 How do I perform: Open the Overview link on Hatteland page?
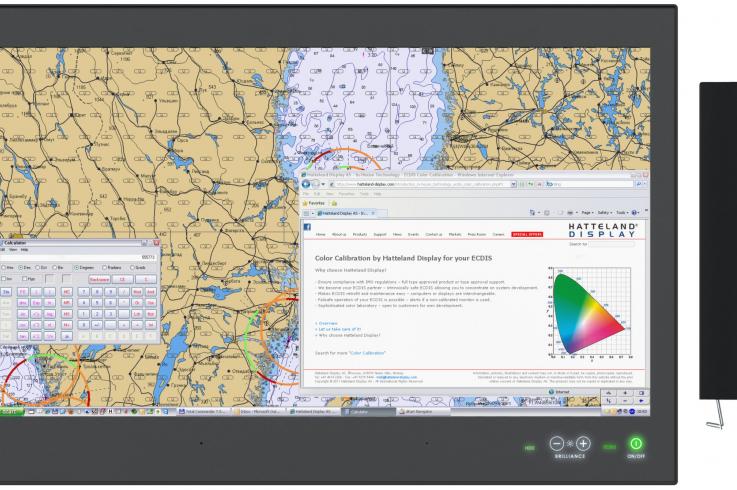click(328, 323)
